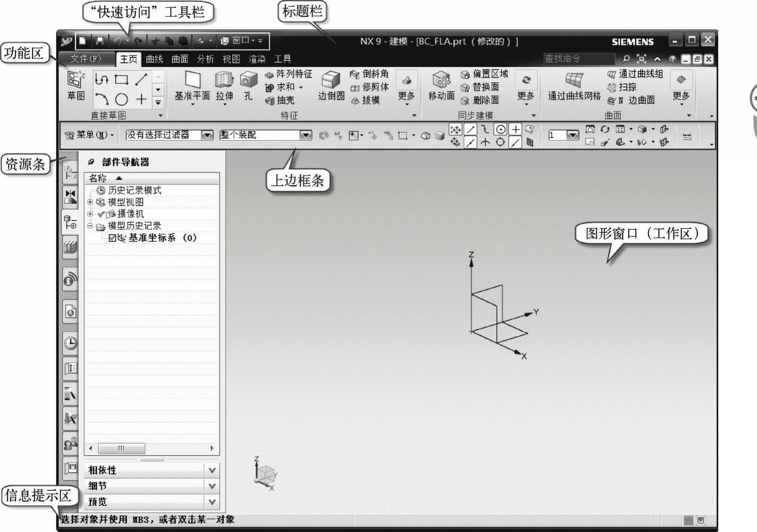Click the Save icon in quick access toolbar
757x532 pixels.
point(100,41)
